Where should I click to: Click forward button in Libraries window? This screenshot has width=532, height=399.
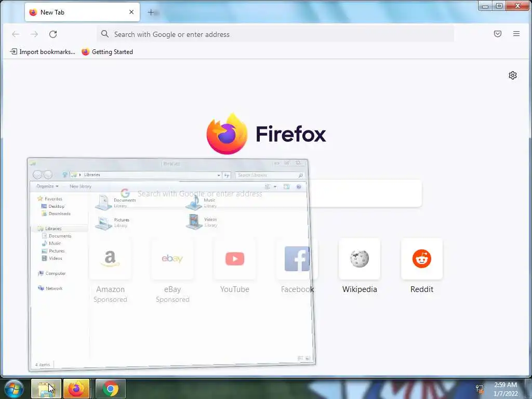click(x=48, y=175)
